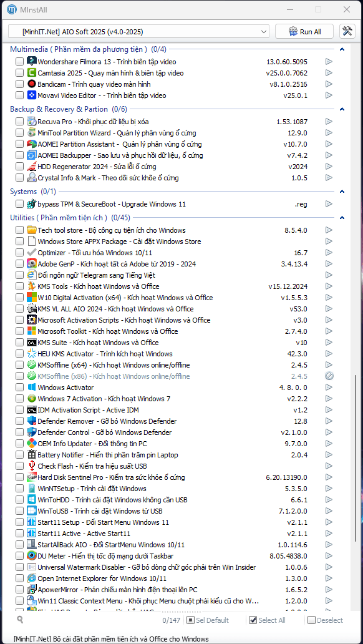Open the AIO Soft 2025 profile dropdown
Viewport: 363px width, 644px height.
pos(139,32)
